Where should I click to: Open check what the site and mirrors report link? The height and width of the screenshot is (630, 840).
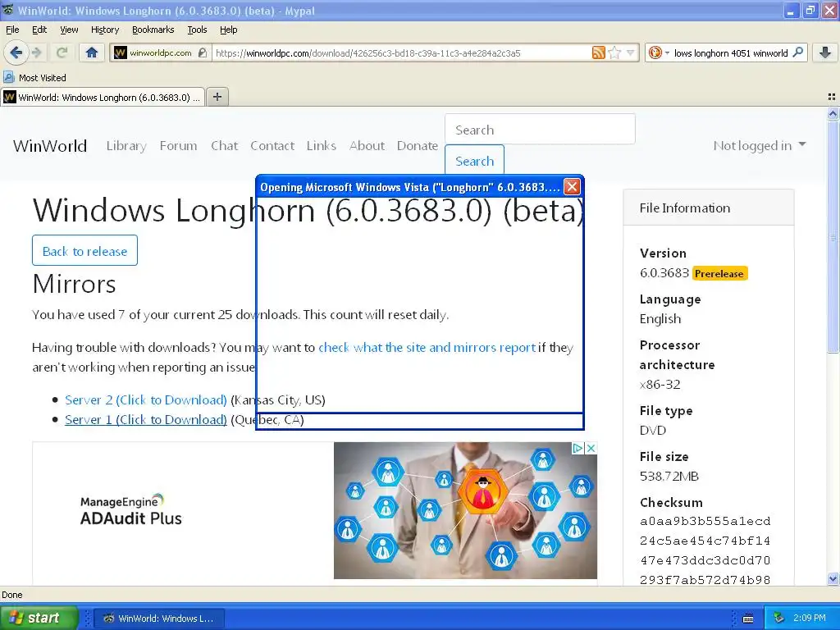pos(427,347)
